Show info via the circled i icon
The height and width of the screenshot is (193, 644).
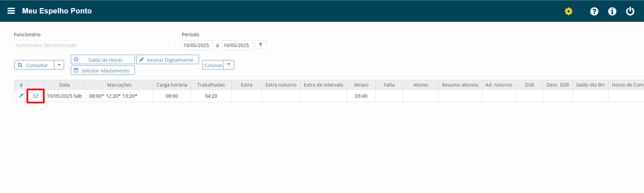tap(612, 11)
